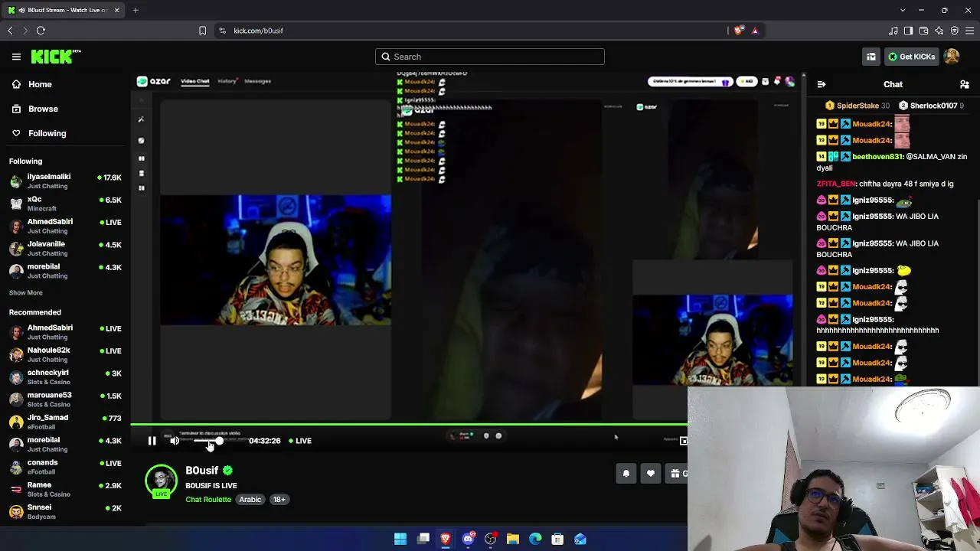The width and height of the screenshot is (980, 551).
Task: Toggle the heart follow button
Action: (x=651, y=474)
